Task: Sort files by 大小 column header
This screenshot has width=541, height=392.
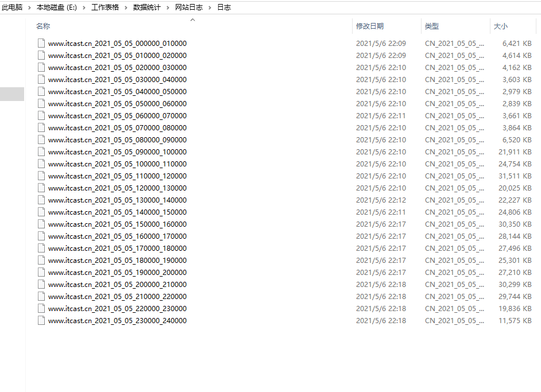Action: pyautogui.click(x=501, y=26)
